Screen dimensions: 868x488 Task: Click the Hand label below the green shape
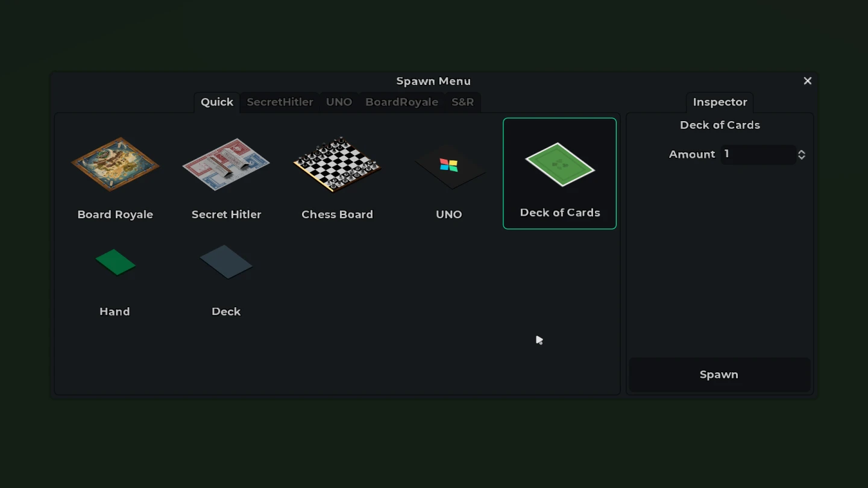click(115, 311)
